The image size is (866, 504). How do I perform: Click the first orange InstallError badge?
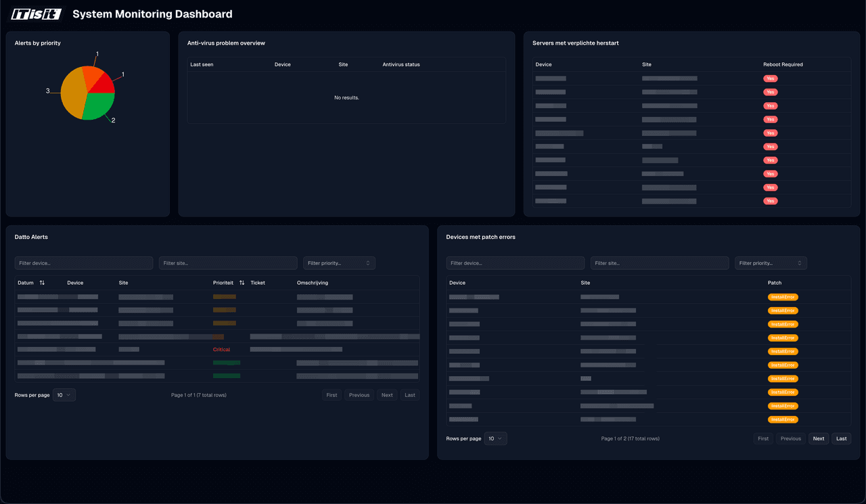pos(783,297)
